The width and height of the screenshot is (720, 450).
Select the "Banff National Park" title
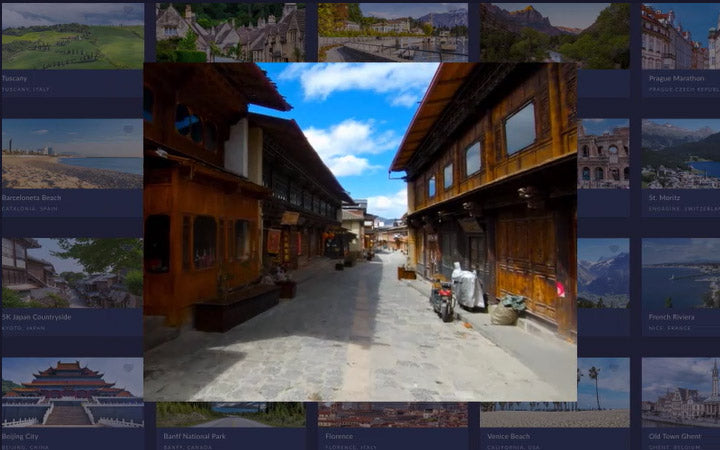pyautogui.click(x=194, y=436)
